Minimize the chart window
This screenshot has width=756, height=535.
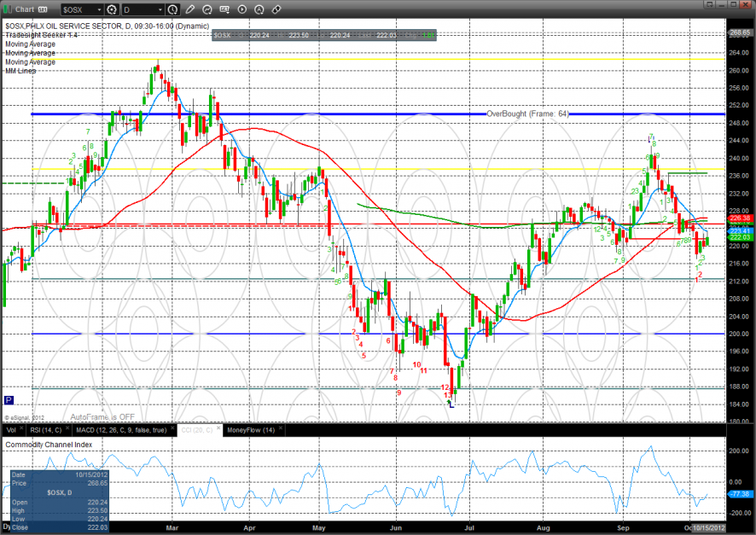click(x=721, y=4)
